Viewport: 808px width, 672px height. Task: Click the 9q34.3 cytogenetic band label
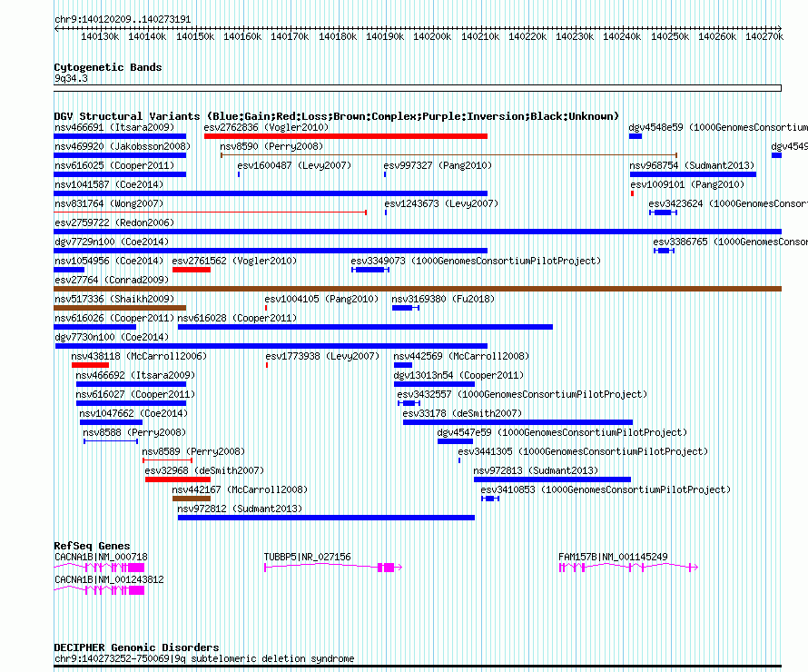[x=71, y=78]
